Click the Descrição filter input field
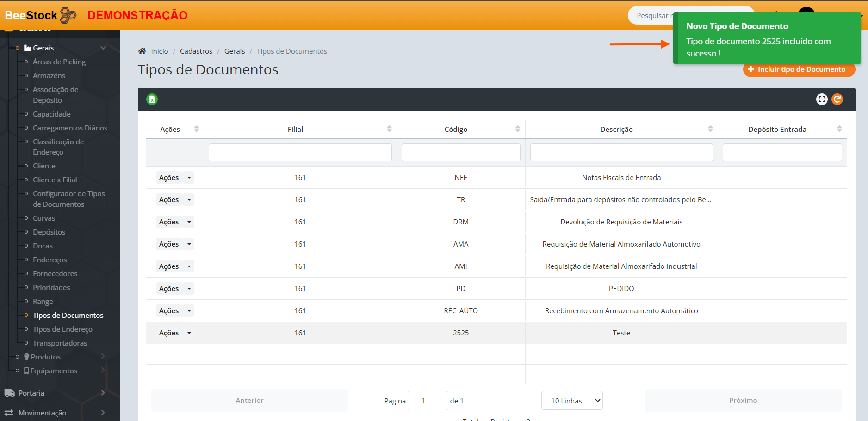This screenshot has height=421, width=868. point(621,152)
